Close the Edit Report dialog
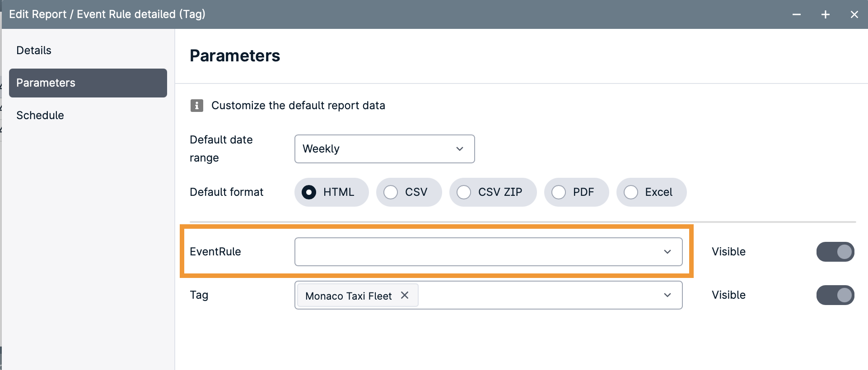Screen dimensions: 868x370 pyautogui.click(x=854, y=14)
